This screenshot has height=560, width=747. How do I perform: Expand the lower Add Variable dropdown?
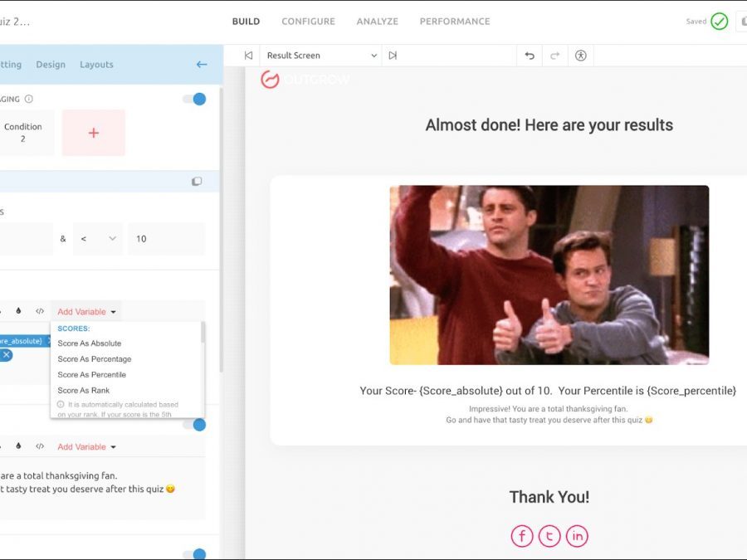tap(86, 447)
